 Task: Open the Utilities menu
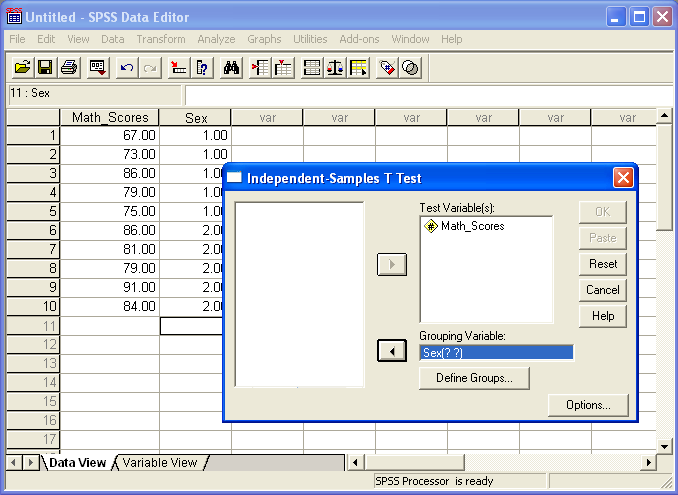coord(310,39)
